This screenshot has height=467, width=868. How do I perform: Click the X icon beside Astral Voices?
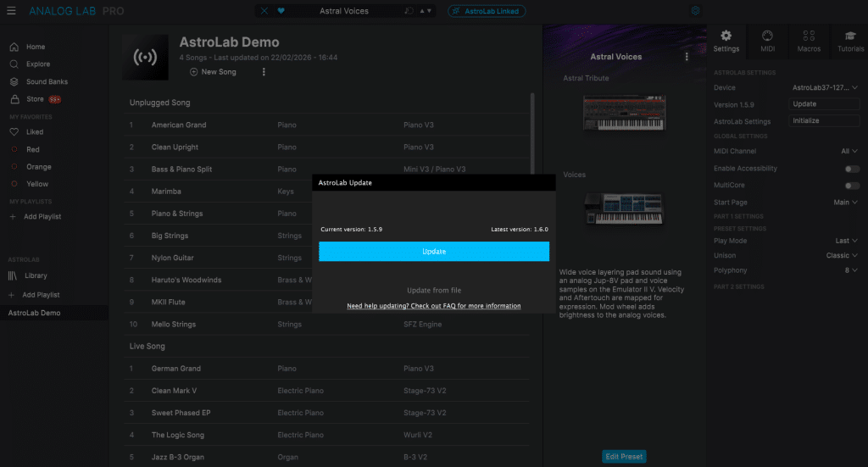pos(264,11)
